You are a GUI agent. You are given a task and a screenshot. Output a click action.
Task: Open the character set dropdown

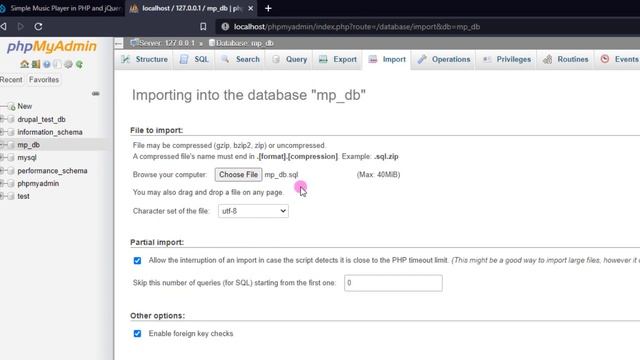coord(253,211)
